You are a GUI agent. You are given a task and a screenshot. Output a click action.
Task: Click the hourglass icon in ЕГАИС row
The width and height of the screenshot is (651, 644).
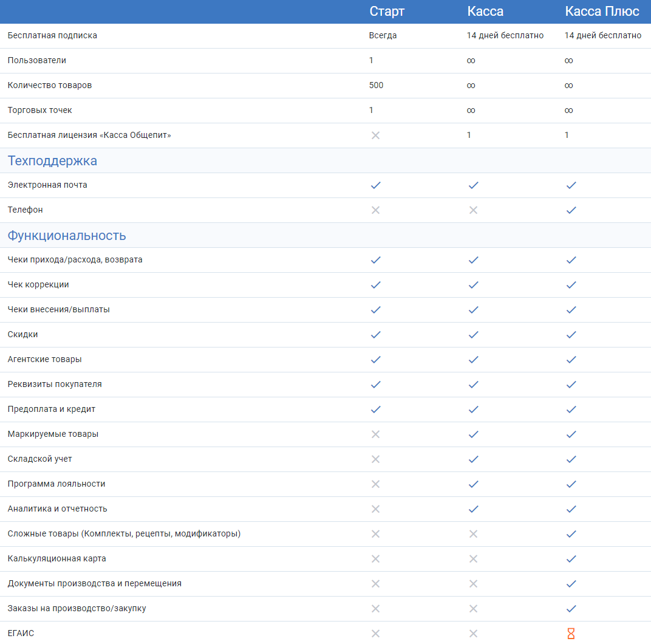point(571,633)
